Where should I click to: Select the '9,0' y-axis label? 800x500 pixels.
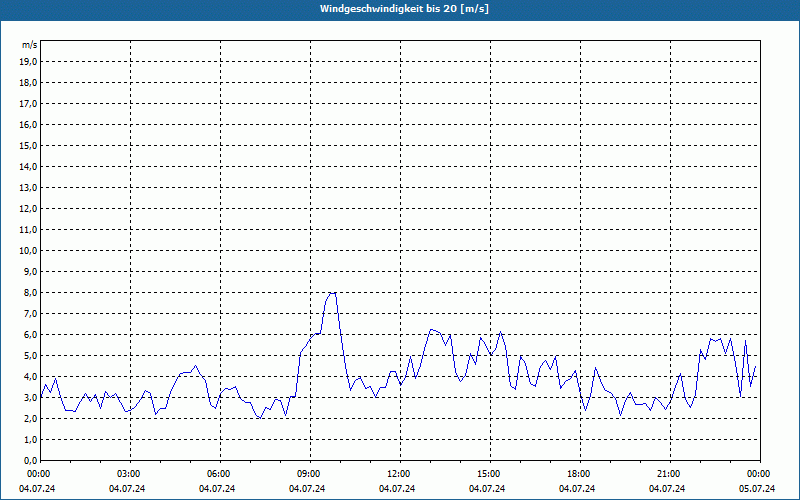(x=31, y=271)
